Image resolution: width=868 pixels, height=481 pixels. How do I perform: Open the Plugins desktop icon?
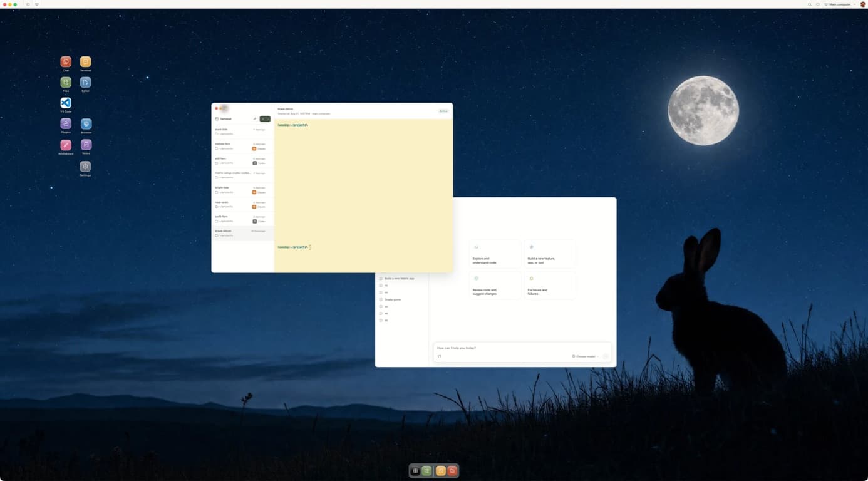coord(66,124)
